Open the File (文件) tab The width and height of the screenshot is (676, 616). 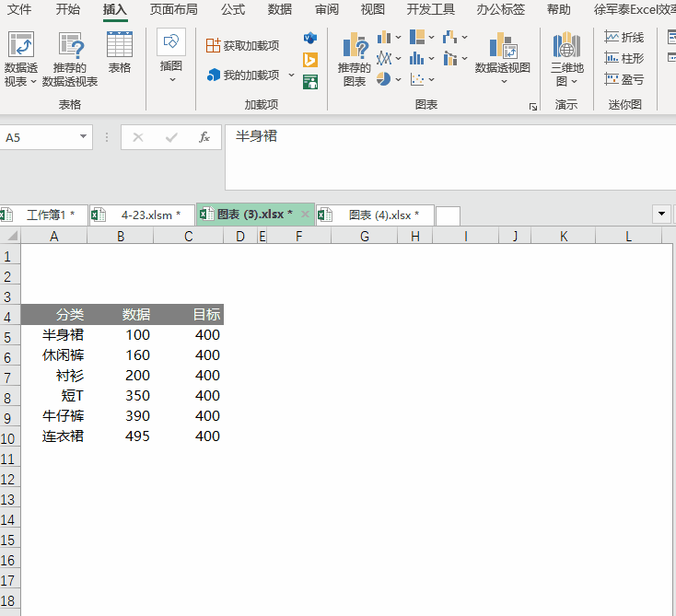[19, 9]
